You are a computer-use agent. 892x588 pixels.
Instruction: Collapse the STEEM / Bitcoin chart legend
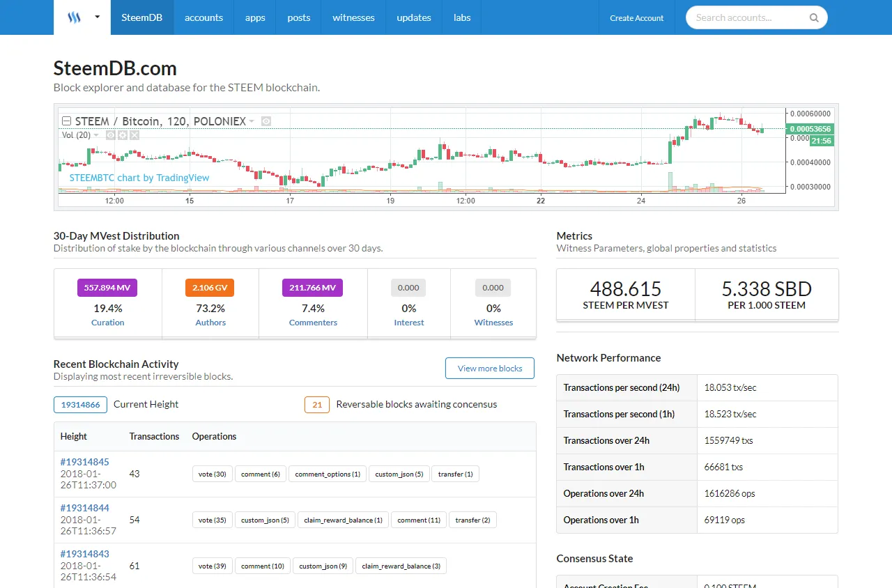coord(66,121)
